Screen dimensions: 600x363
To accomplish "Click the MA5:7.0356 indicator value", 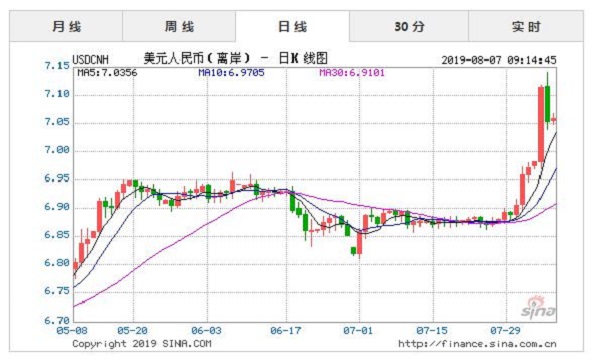I will click(107, 73).
